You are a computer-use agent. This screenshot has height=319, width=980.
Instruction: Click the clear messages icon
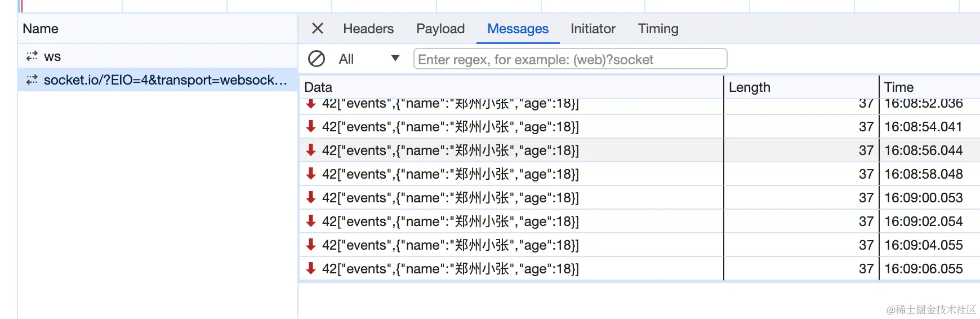(317, 59)
